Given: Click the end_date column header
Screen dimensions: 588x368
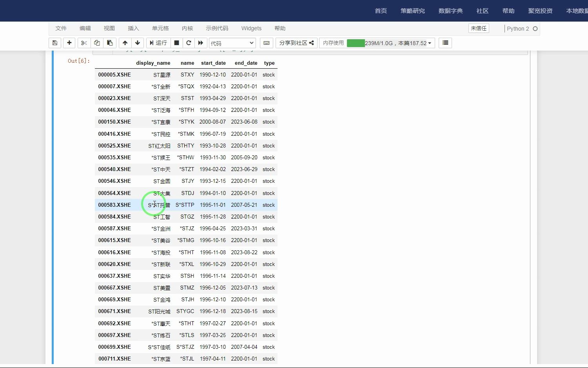Looking at the screenshot, I should pyautogui.click(x=246, y=63).
